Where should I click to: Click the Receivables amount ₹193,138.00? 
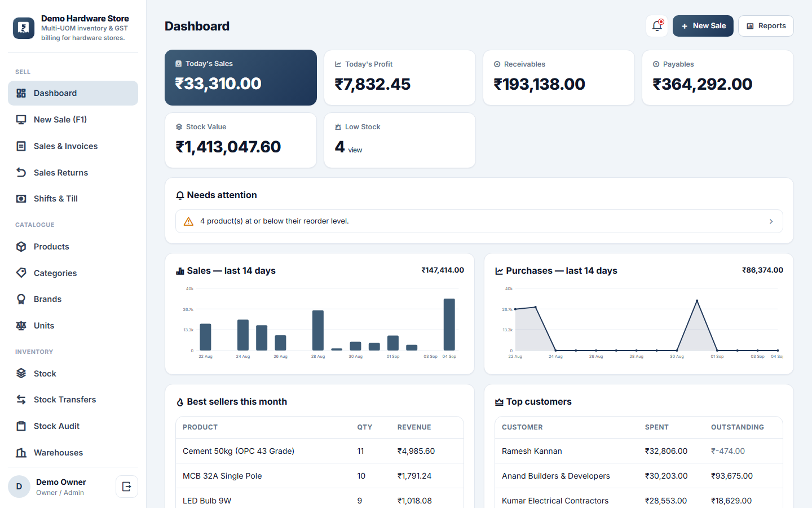(540, 84)
